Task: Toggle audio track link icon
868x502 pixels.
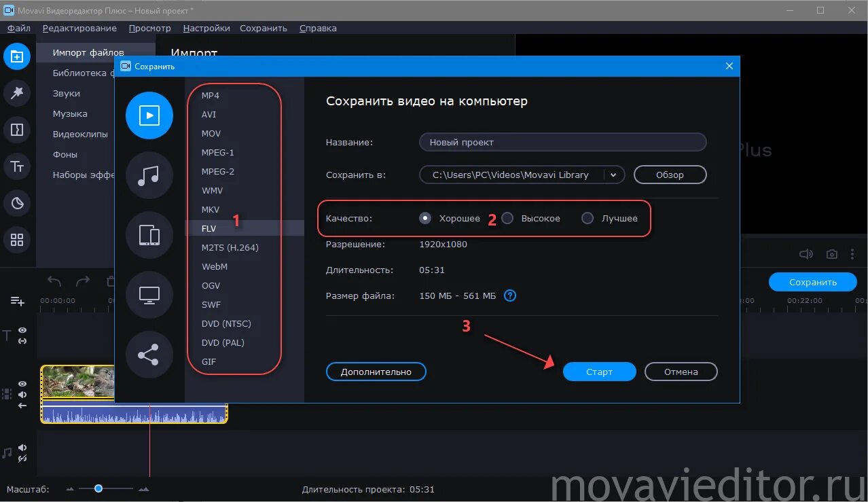Action: pos(22,459)
